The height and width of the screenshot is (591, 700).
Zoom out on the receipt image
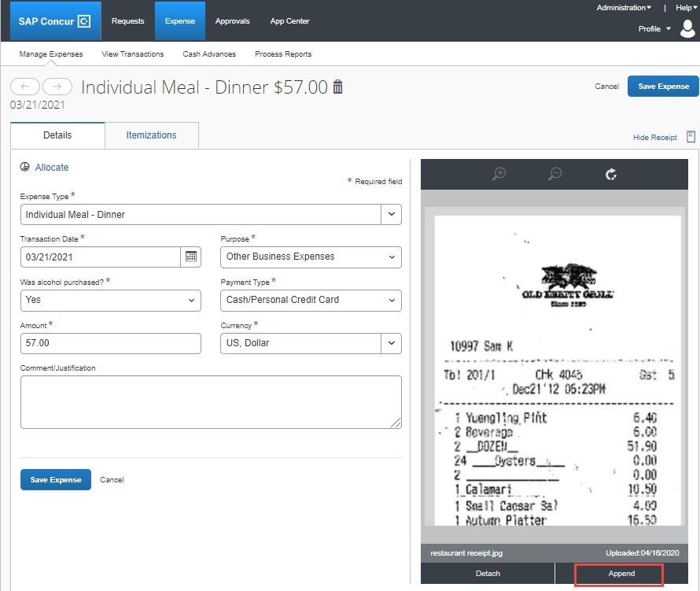(x=555, y=174)
